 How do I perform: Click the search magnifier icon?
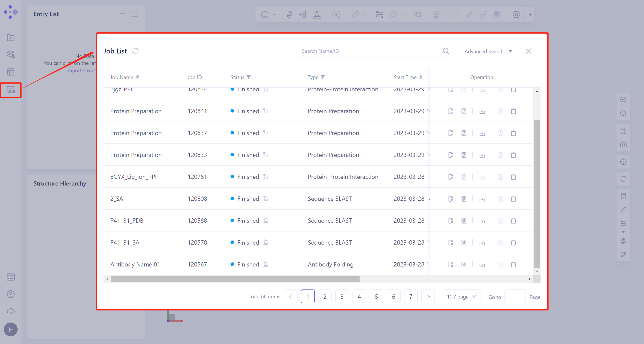click(446, 51)
